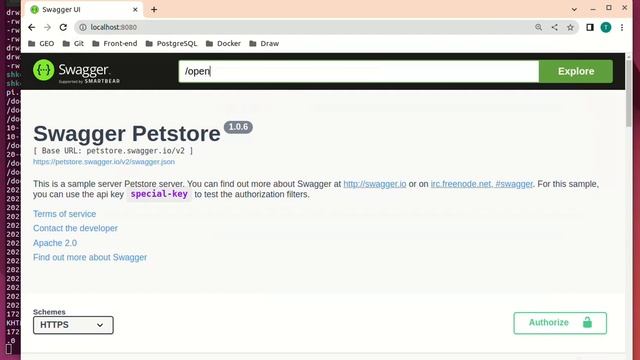Viewport: 640px width, 360px height.
Task: Open Terms of service link
Action: click(x=64, y=214)
